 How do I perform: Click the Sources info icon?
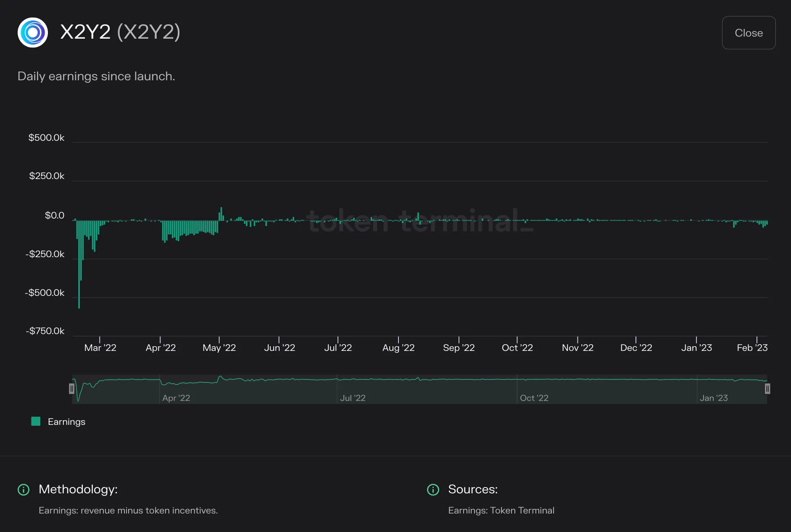coord(433,490)
